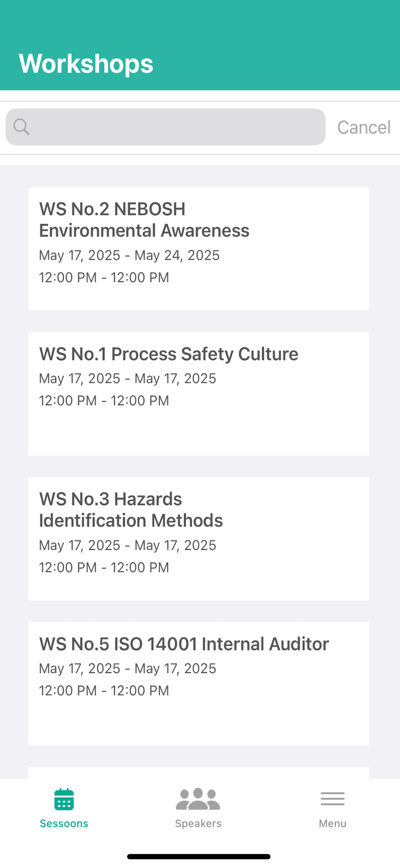Open WS No.1 Process Safety Culture workshop

[198, 394]
